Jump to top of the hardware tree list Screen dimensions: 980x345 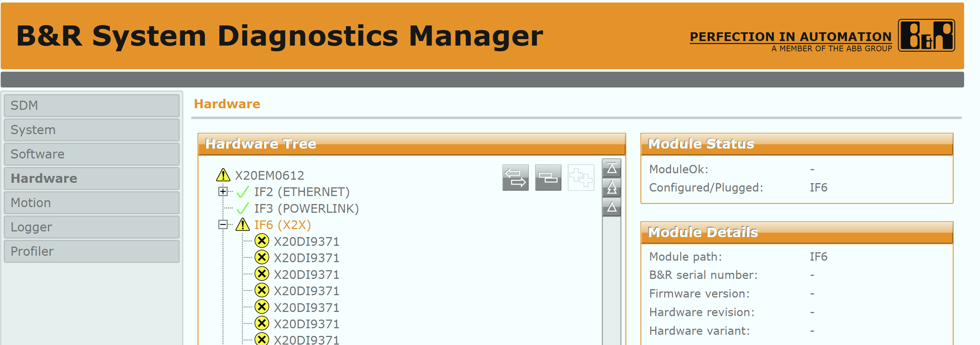(x=611, y=168)
